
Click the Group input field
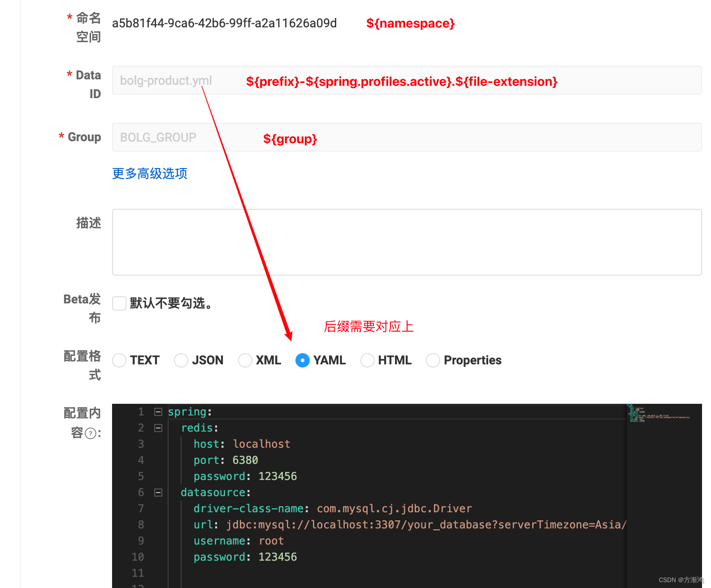[x=407, y=137]
